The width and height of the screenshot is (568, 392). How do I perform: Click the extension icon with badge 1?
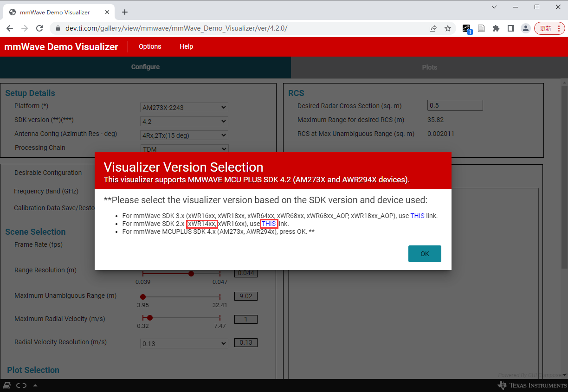(x=467, y=29)
